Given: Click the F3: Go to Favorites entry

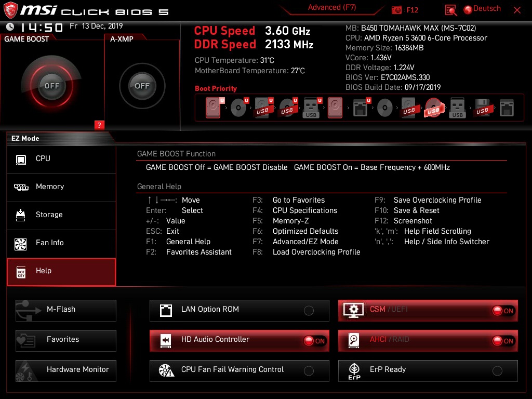Looking at the screenshot, I should pyautogui.click(x=289, y=200).
